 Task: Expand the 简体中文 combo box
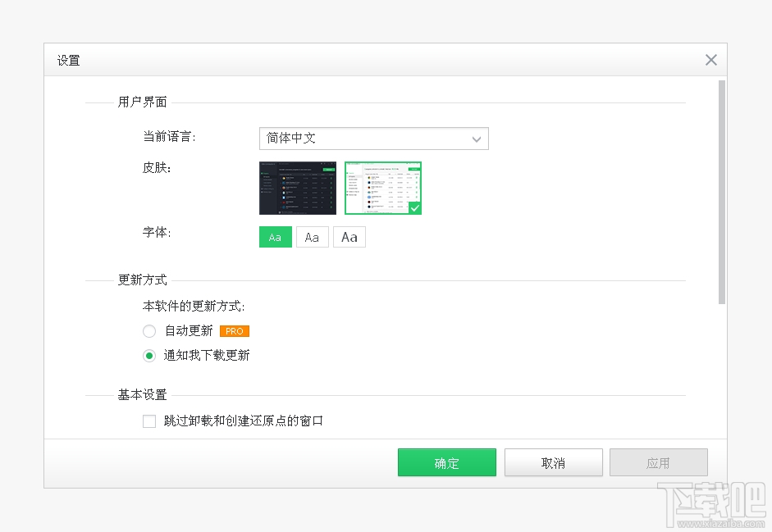[373, 139]
